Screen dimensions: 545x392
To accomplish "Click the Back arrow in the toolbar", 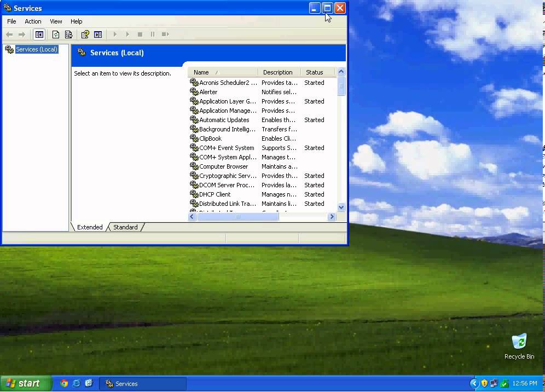I will click(9, 34).
